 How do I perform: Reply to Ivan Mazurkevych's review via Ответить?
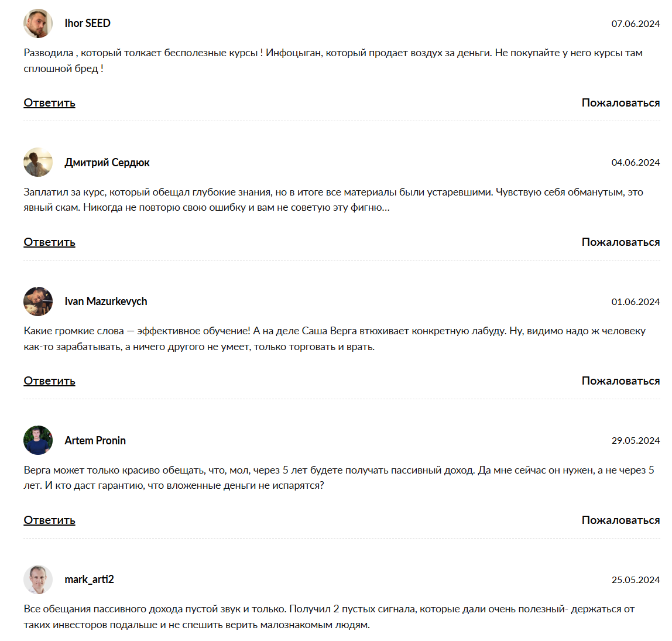pyautogui.click(x=50, y=381)
